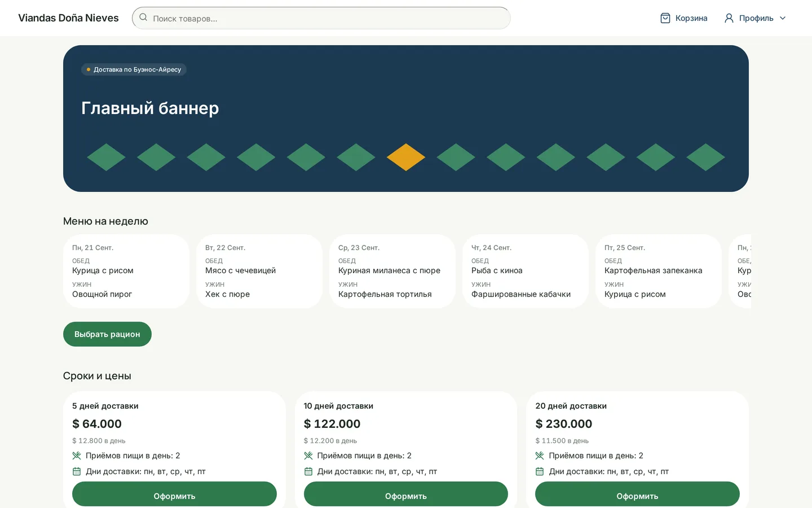Image resolution: width=812 pixels, height=508 pixels.
Task: Click the calendar icon in 10 дней card
Action: [308, 471]
